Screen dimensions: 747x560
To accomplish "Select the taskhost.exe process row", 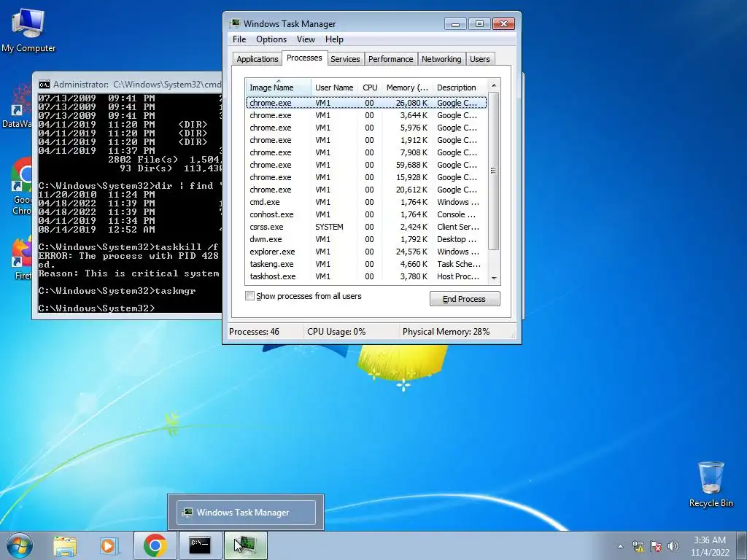I will pos(366,276).
